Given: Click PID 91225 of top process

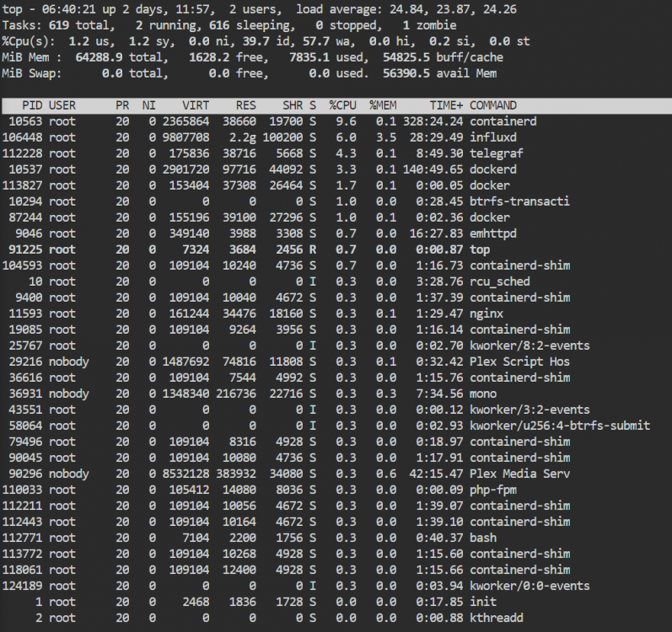Looking at the screenshot, I should (x=25, y=249).
